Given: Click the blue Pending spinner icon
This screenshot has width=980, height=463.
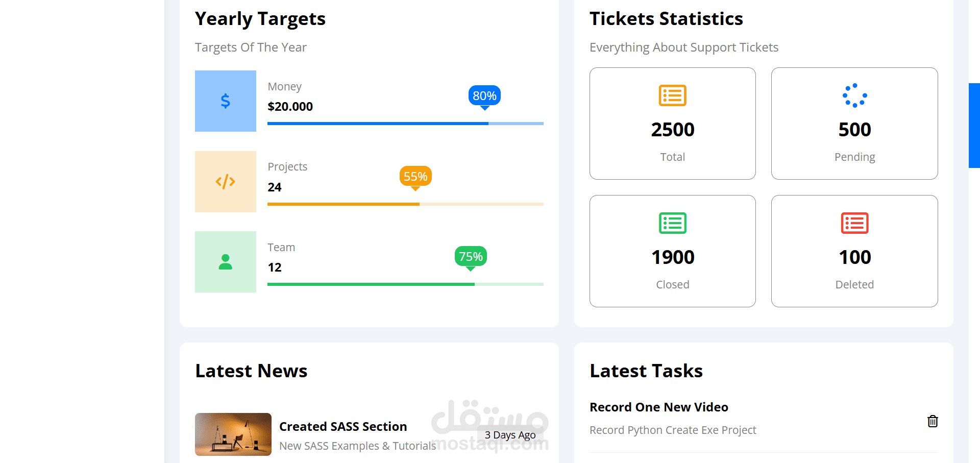Looking at the screenshot, I should pyautogui.click(x=854, y=95).
